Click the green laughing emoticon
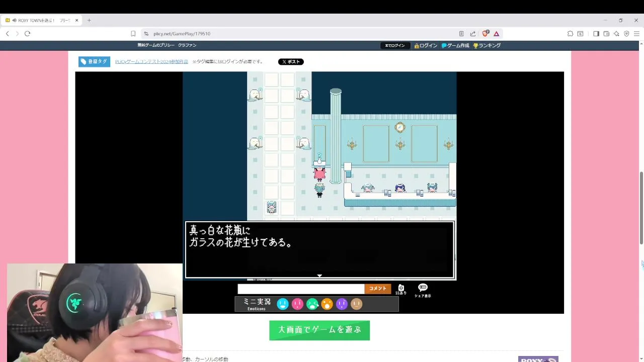Viewport: 644px width, 362px height. 312,304
